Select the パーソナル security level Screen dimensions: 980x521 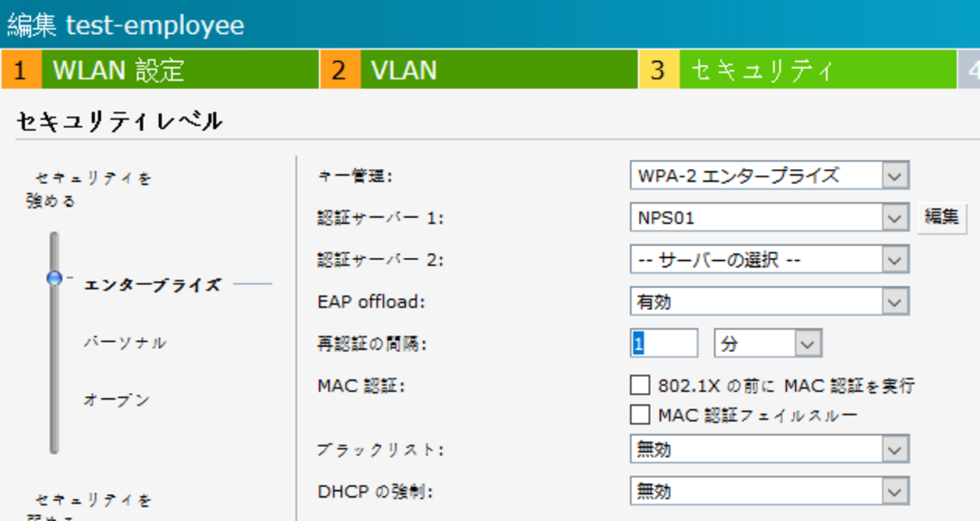(124, 342)
